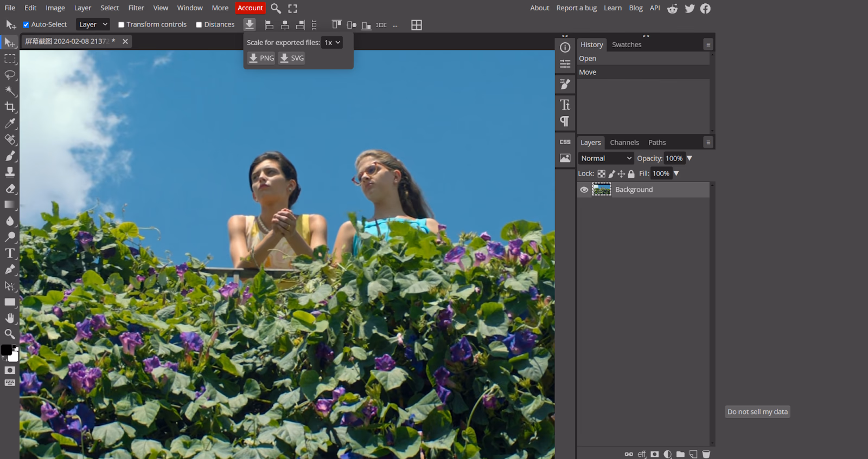
Task: Open the Layer auto-select dropdown
Action: point(93,24)
